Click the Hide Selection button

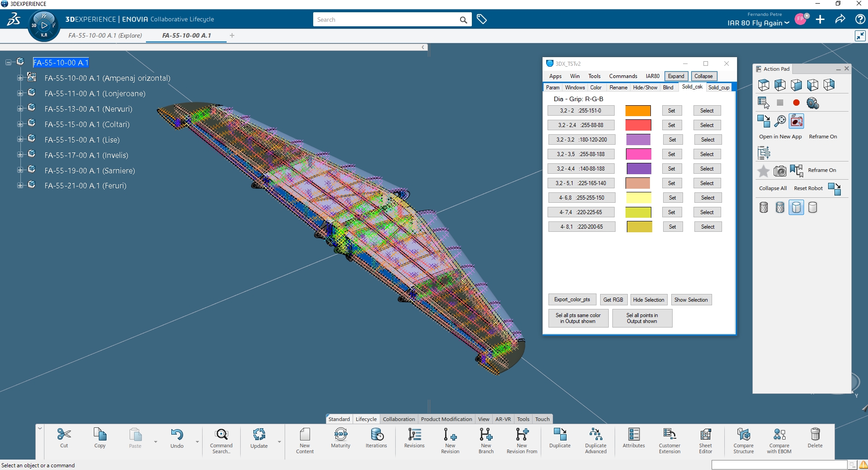coord(648,300)
